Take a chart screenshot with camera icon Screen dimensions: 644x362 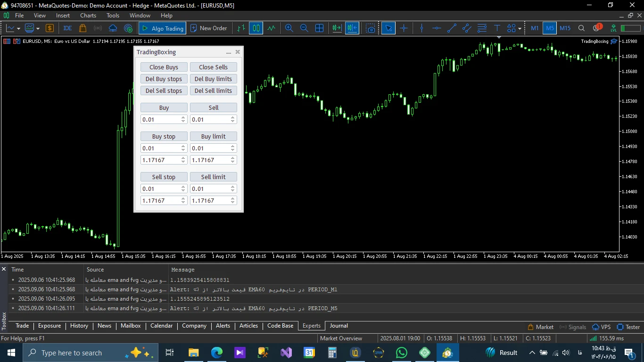(x=371, y=28)
